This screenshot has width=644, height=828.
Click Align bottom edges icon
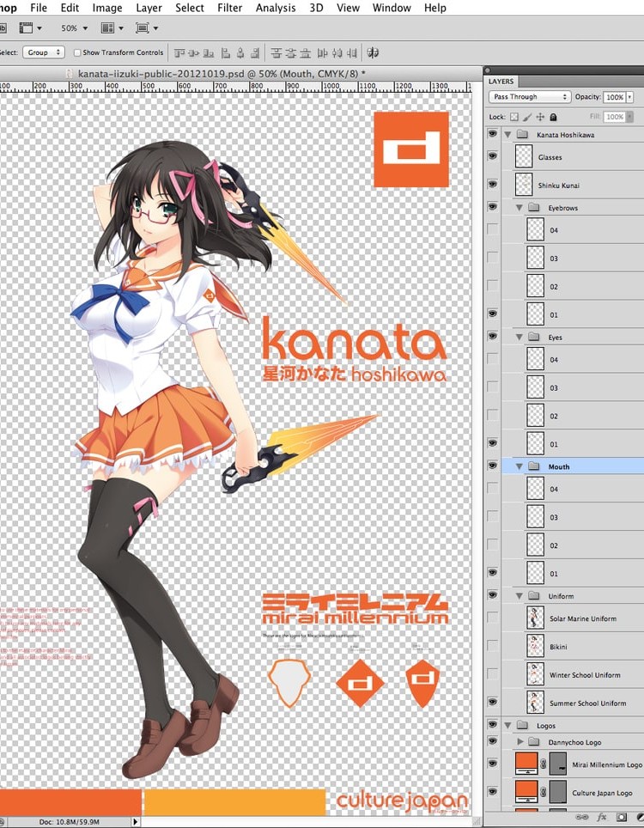click(x=209, y=52)
